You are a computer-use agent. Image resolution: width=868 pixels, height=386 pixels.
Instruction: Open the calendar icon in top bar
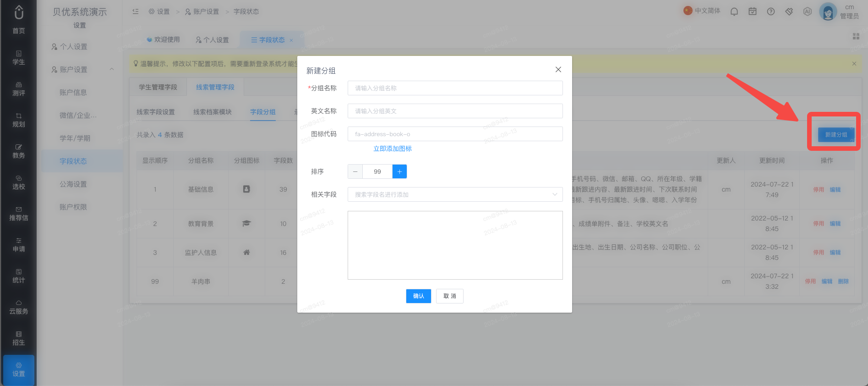(753, 11)
